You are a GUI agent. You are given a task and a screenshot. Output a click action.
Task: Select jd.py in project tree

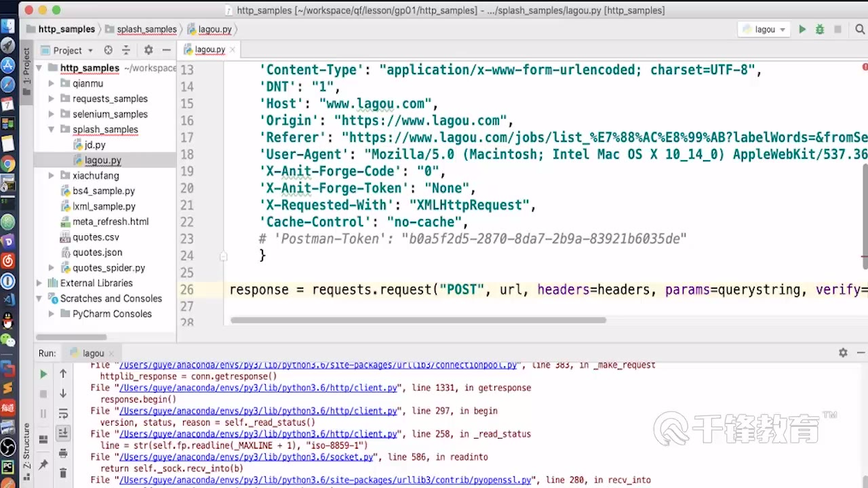(94, 145)
